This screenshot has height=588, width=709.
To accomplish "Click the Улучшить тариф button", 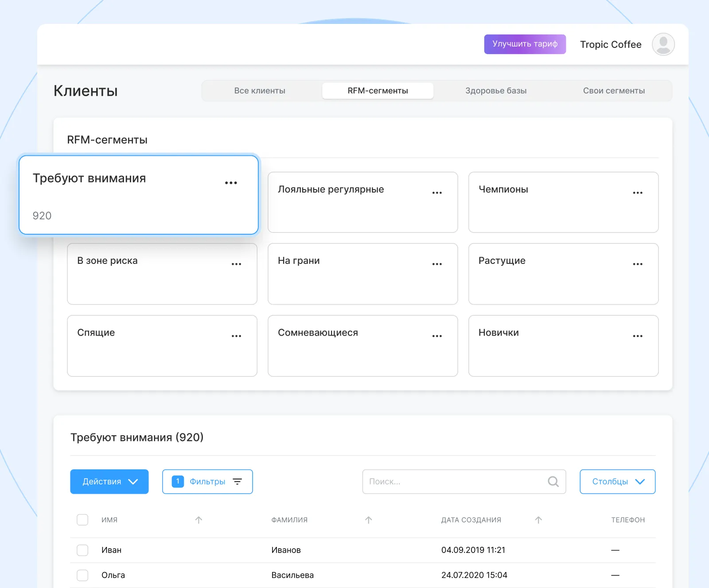I will click(525, 44).
